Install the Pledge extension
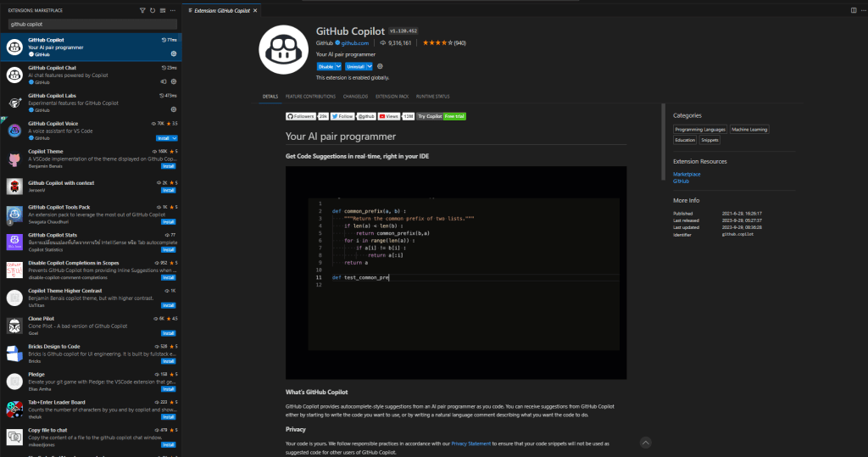 point(169,389)
